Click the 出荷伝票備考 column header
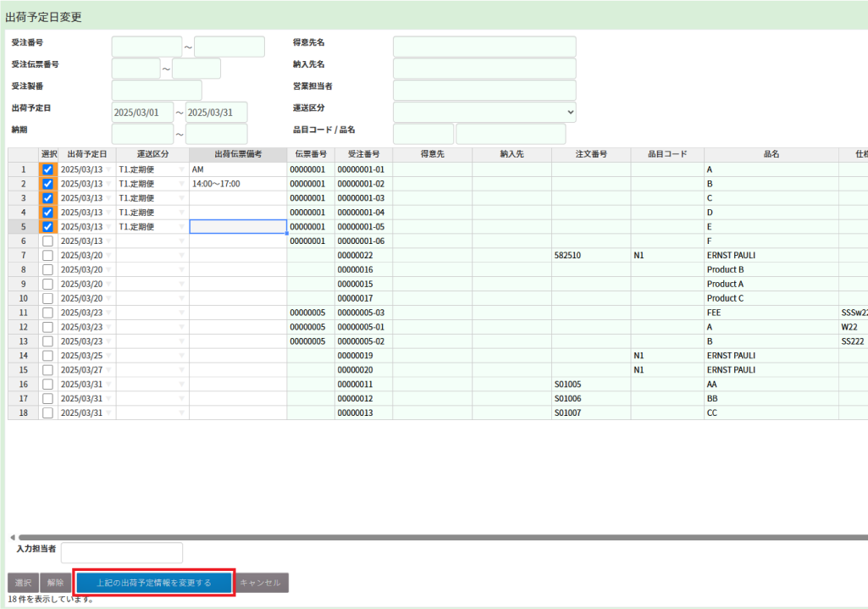Screen dimensions: 868x609 (x=238, y=154)
